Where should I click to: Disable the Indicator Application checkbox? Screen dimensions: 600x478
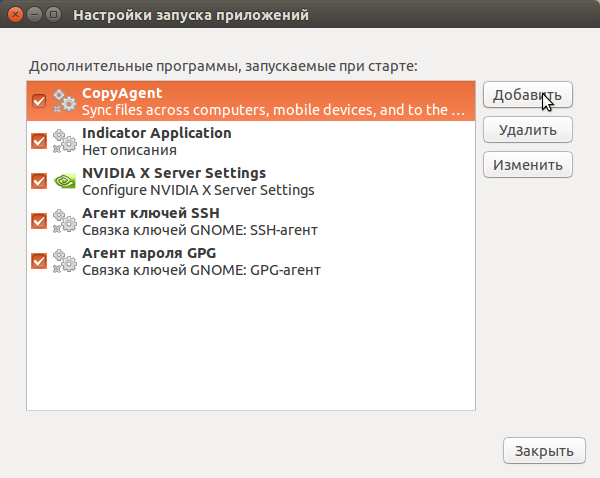coord(39,141)
